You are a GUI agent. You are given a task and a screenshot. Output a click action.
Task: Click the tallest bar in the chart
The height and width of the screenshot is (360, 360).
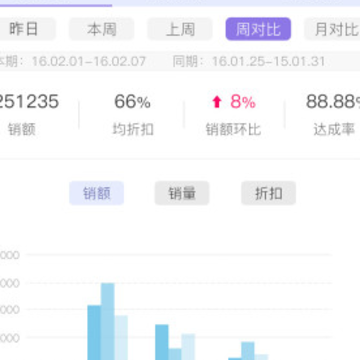tap(108, 321)
